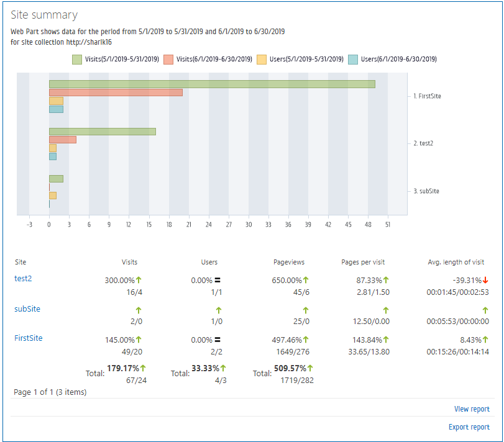Click the up arrow beside total 509.57%
Screen dimensions: 504x442
point(310,368)
